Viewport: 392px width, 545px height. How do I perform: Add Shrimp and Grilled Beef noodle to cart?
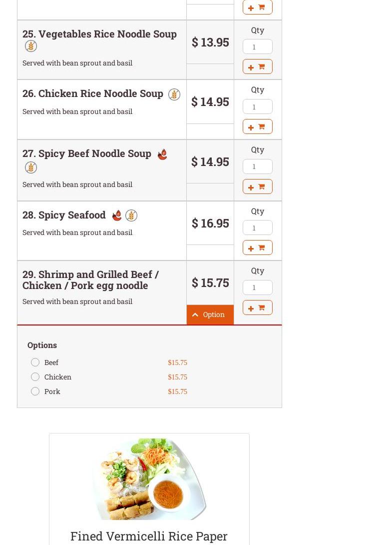[257, 307]
